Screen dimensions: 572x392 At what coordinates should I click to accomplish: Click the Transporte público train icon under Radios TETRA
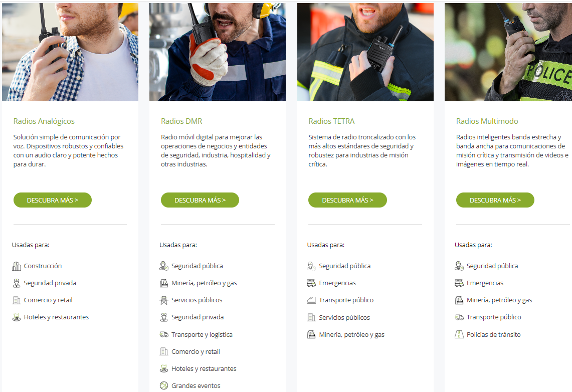[311, 300]
